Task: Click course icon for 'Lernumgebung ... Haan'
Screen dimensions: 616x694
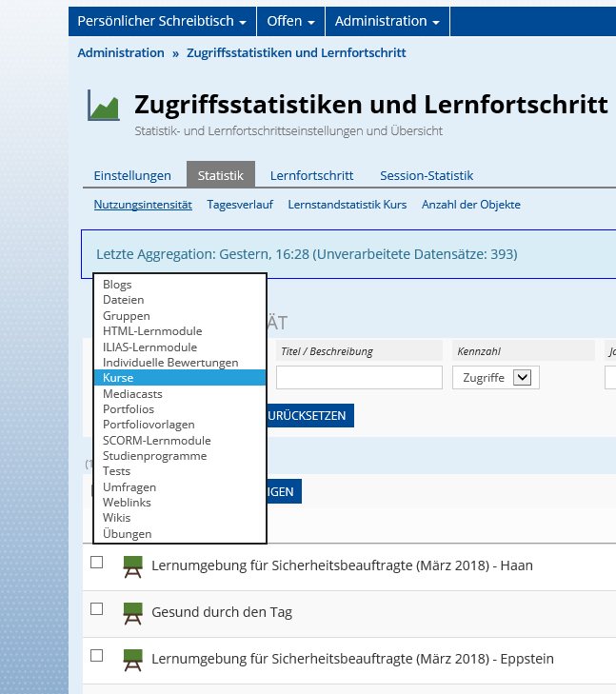Action: (132, 566)
